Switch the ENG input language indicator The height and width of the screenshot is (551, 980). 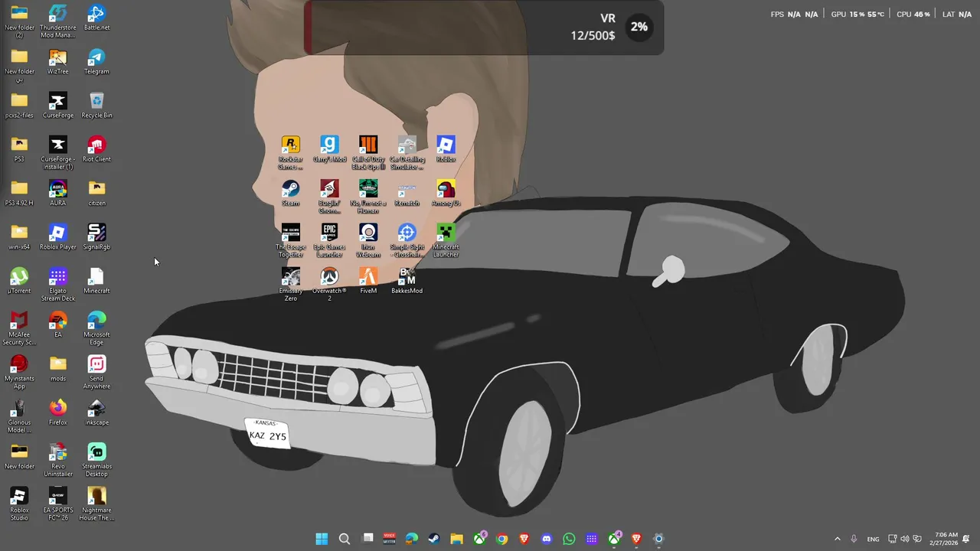[x=873, y=539]
